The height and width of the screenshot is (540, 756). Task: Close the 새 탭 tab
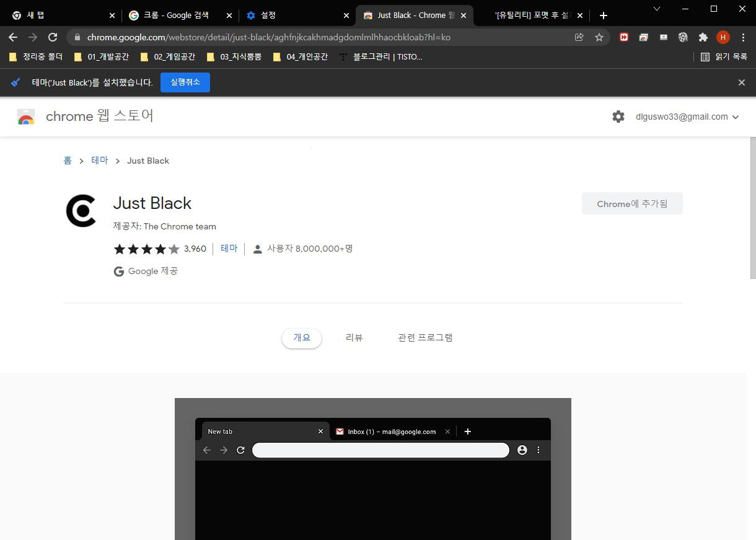[112, 15]
